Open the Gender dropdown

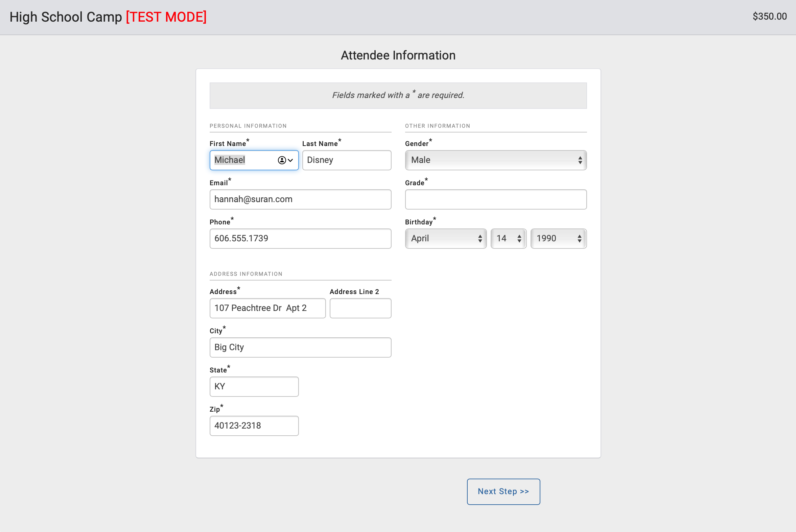(x=495, y=160)
